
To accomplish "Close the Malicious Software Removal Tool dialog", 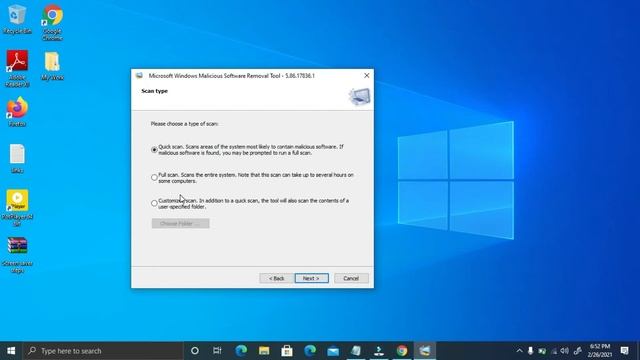I will tap(367, 76).
